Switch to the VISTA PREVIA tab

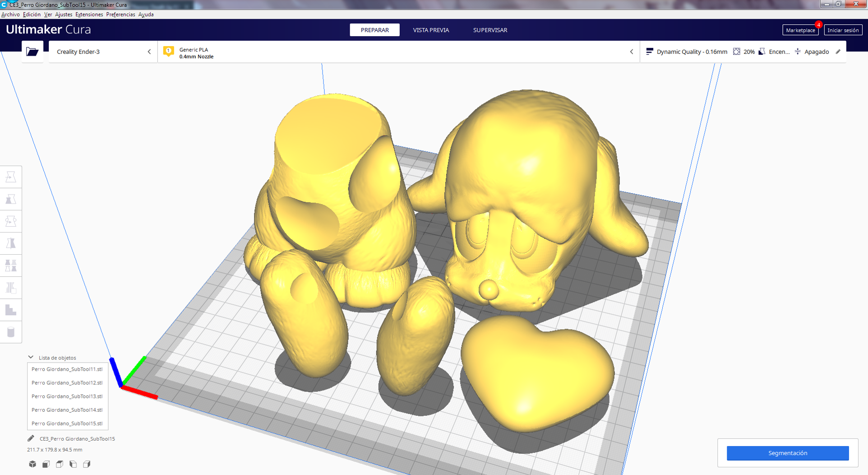coord(430,30)
